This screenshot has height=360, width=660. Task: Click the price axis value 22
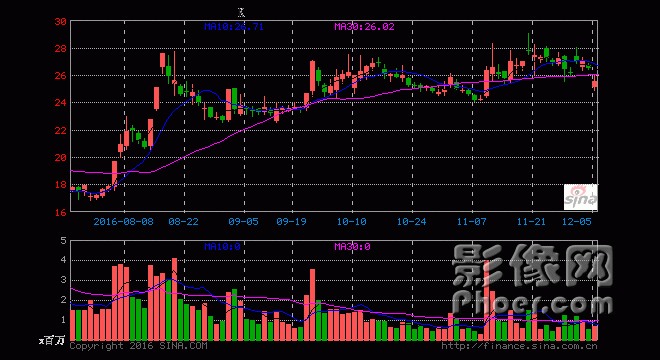[x=61, y=131]
